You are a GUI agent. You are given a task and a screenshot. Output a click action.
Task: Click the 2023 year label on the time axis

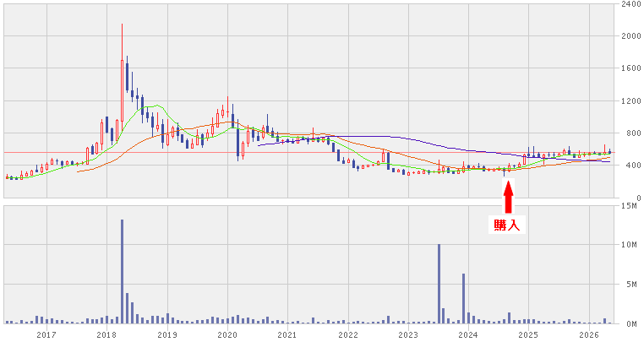(408, 335)
